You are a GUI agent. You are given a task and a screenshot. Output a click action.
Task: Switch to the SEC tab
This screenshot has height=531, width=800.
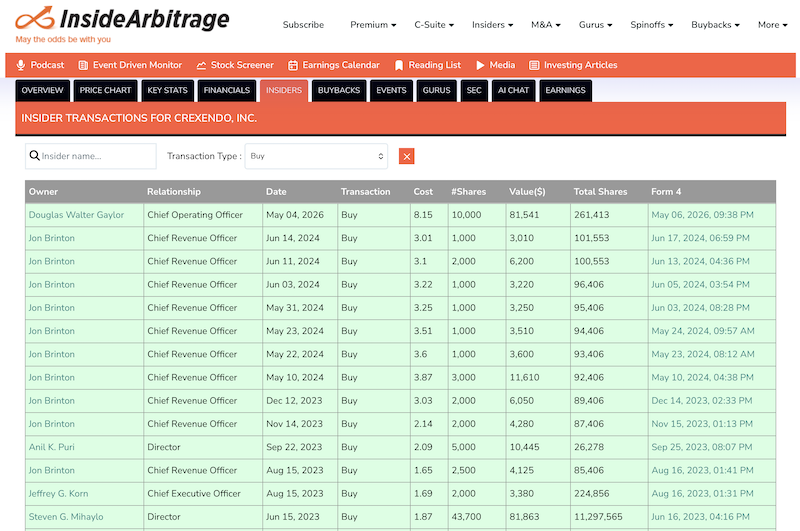[x=474, y=90]
